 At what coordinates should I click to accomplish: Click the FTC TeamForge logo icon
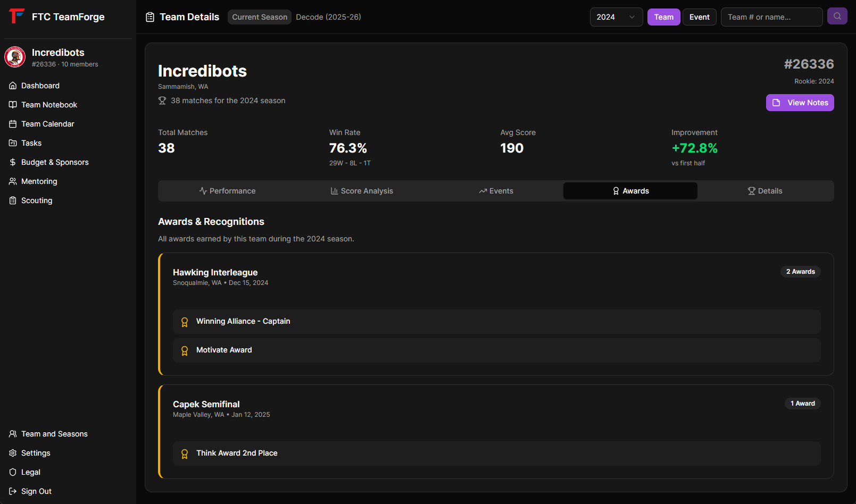16,16
